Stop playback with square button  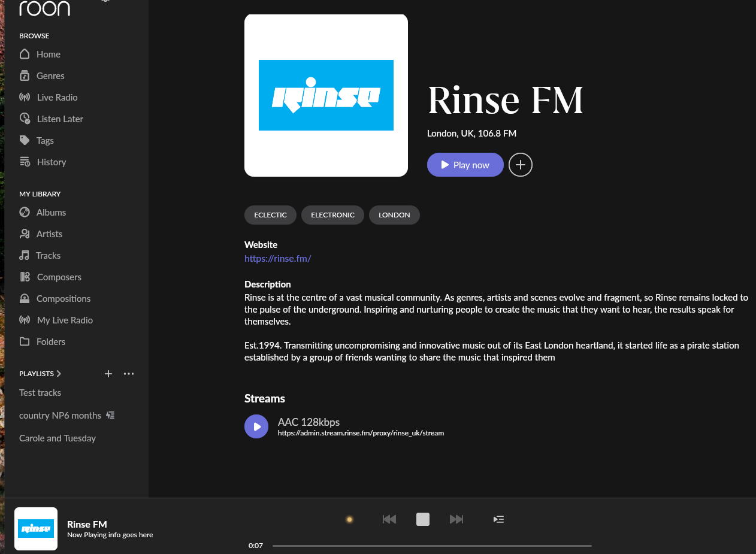point(423,519)
